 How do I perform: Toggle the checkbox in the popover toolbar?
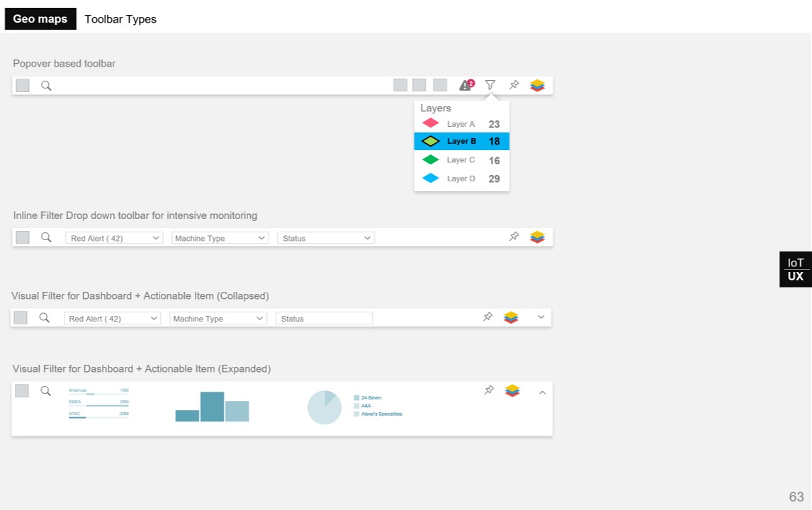(x=23, y=86)
